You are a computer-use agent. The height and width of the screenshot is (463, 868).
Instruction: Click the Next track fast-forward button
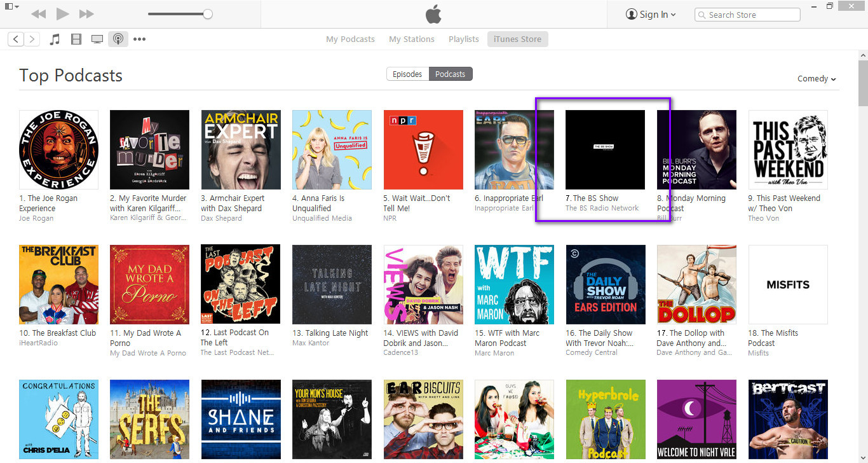[x=86, y=14]
